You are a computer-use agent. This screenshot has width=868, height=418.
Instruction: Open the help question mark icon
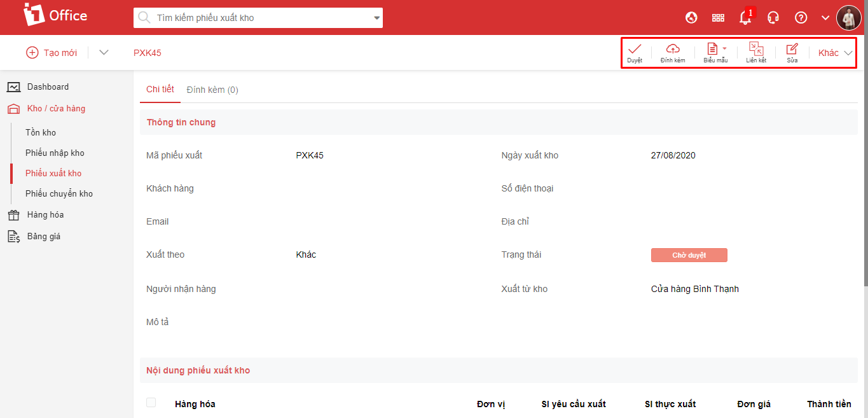pyautogui.click(x=801, y=18)
